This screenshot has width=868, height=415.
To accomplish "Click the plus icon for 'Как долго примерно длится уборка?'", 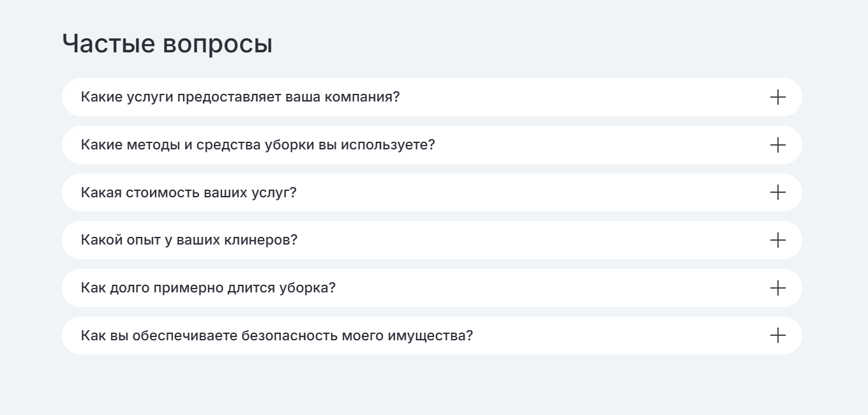I will click(777, 288).
